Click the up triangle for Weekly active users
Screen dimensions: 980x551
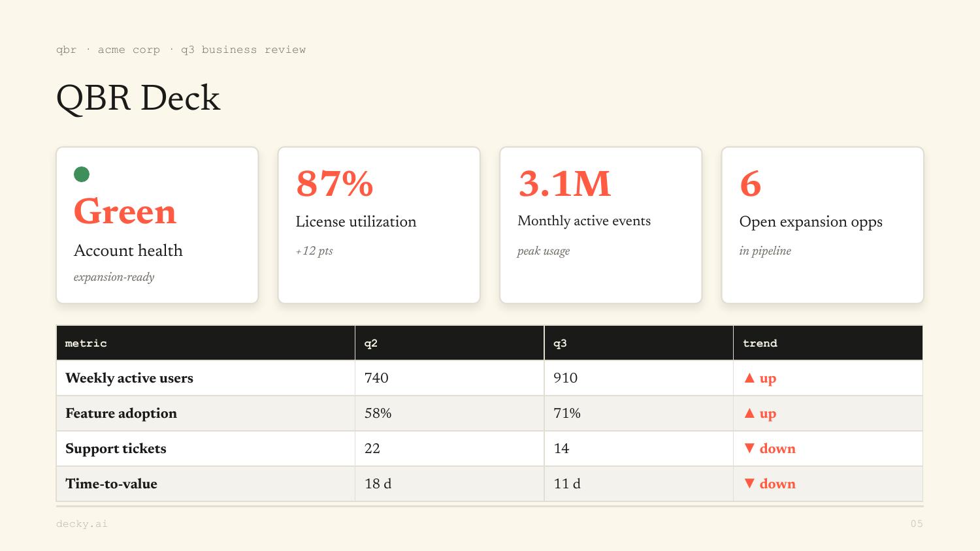[x=749, y=378]
